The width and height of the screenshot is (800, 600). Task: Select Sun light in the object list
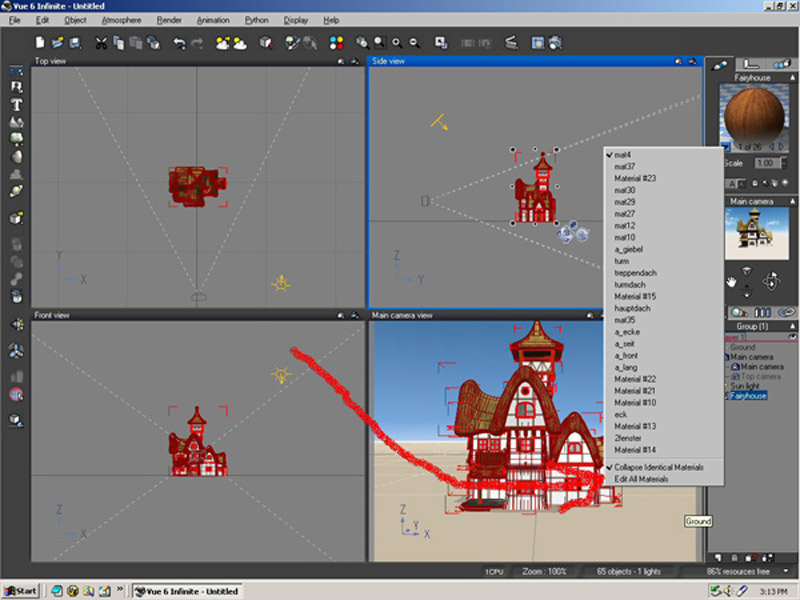click(744, 385)
